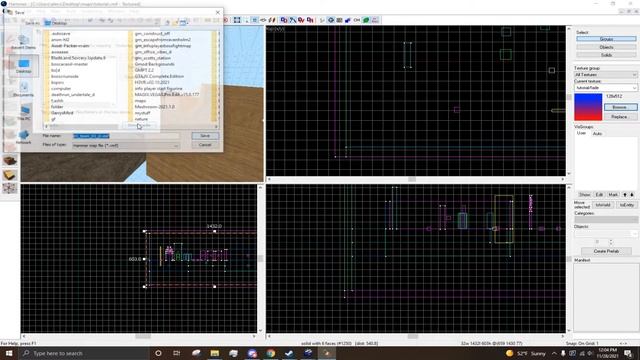
Task: Open This PC in Save dialog places bar
Action: click(x=24, y=113)
